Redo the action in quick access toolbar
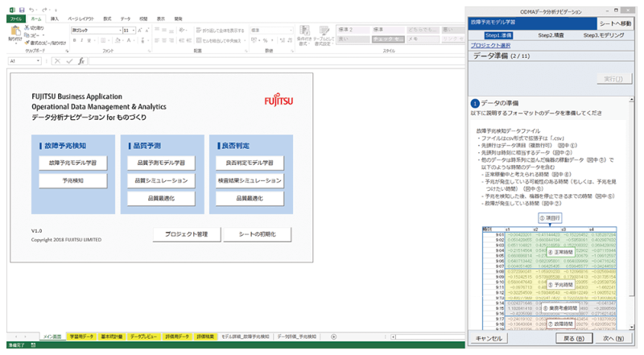The height and width of the screenshot is (355, 644). tap(44, 10)
